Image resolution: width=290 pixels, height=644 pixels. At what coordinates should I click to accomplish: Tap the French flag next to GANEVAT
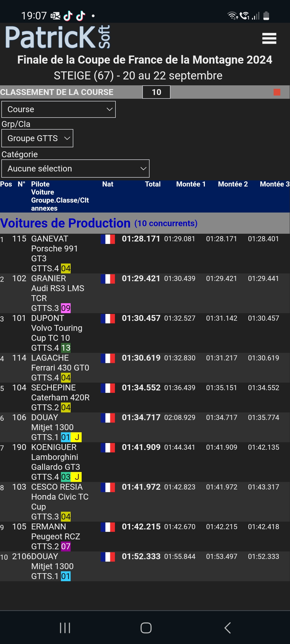pyautogui.click(x=108, y=239)
